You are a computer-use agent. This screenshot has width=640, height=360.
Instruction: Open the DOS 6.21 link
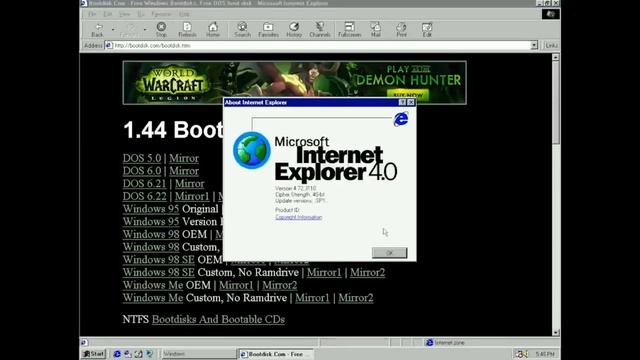tap(144, 184)
